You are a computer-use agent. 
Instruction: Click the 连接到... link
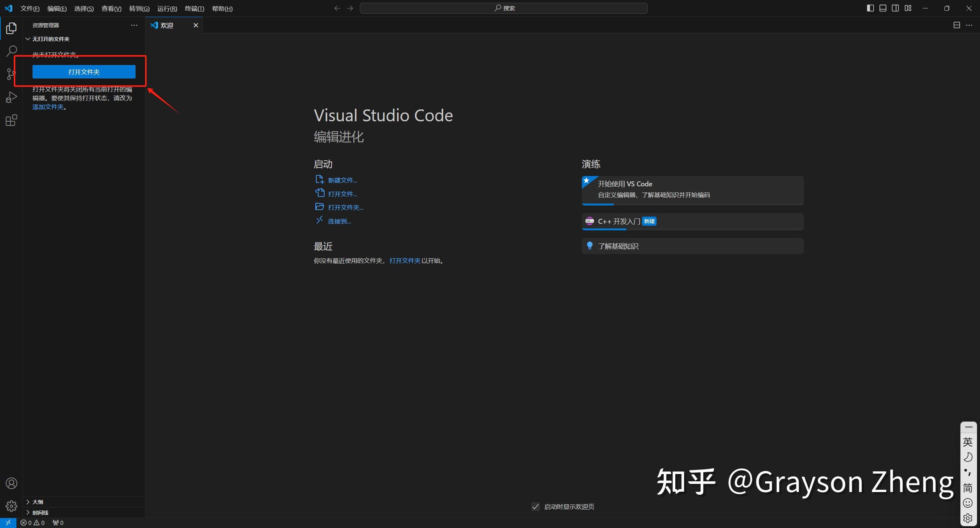pos(340,221)
